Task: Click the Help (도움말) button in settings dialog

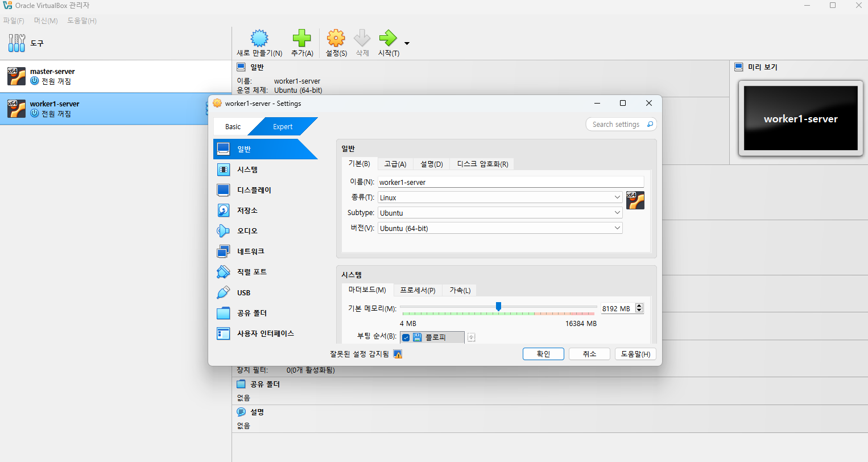Action: coord(636,354)
